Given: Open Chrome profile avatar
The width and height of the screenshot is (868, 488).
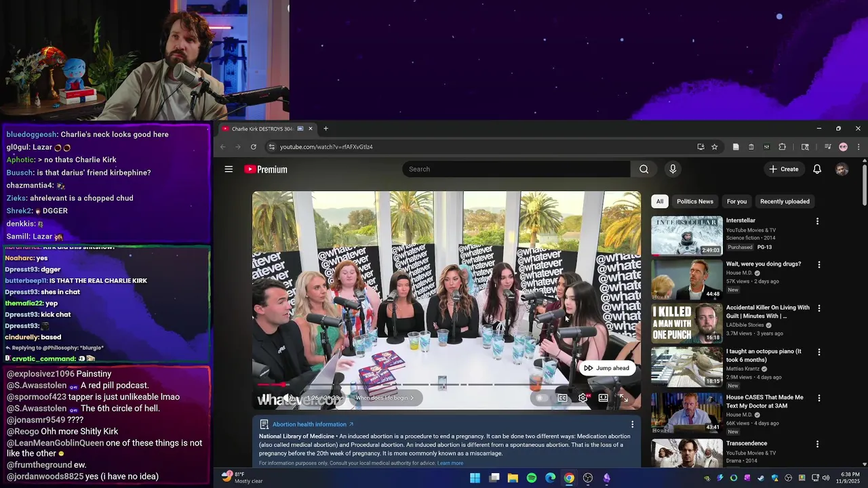Looking at the screenshot, I should coord(843,147).
